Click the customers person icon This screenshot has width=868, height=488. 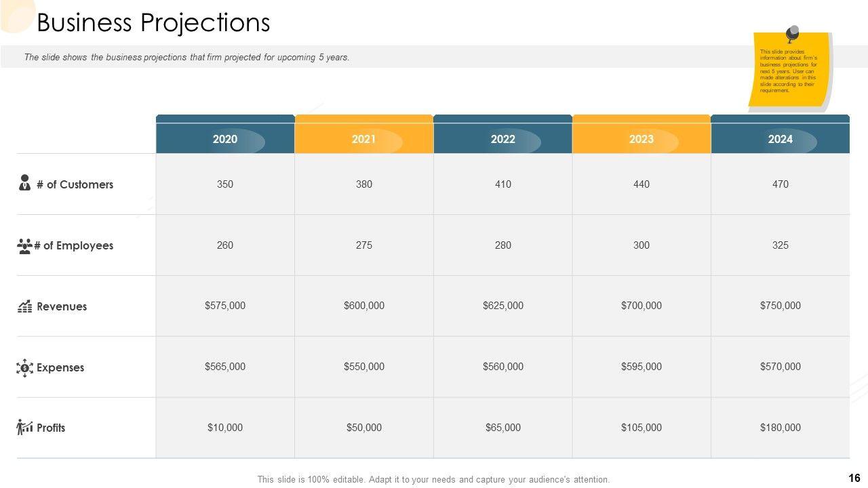click(x=25, y=183)
